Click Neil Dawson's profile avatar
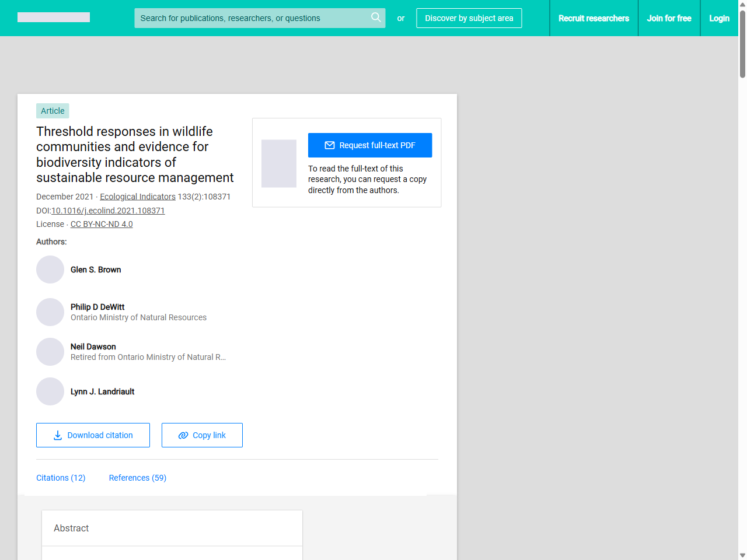The height and width of the screenshot is (560, 747). [50, 352]
